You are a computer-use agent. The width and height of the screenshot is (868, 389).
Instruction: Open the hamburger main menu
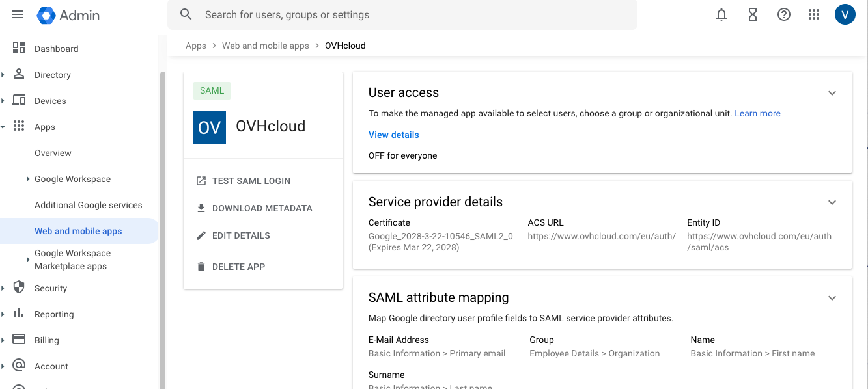18,14
